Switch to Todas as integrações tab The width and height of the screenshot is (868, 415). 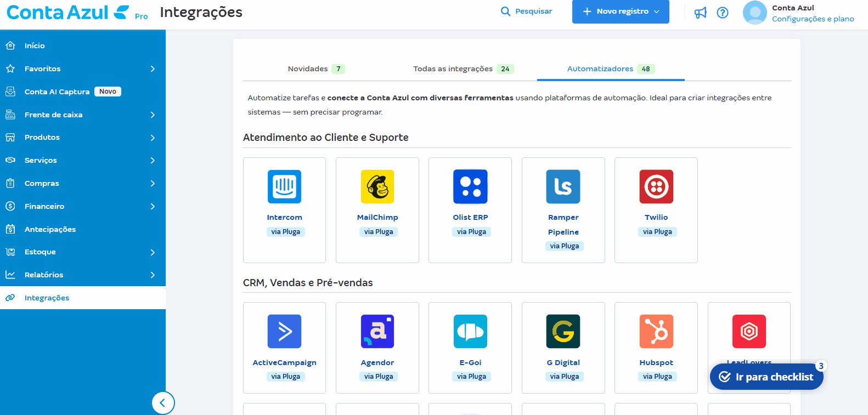tap(463, 69)
